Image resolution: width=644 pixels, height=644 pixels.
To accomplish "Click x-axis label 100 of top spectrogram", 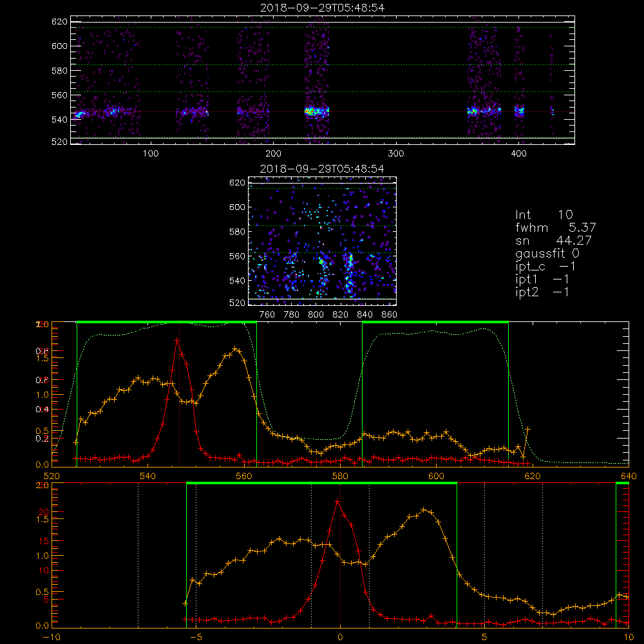I will tap(151, 154).
